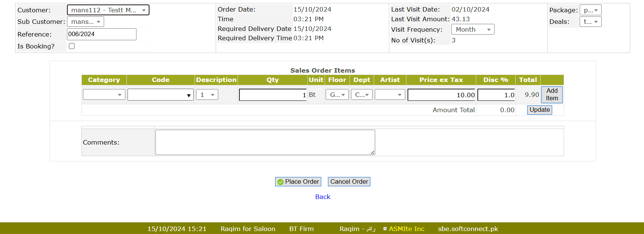Open the item Code combo box
The height and width of the screenshot is (234, 644).
pyautogui.click(x=160, y=95)
